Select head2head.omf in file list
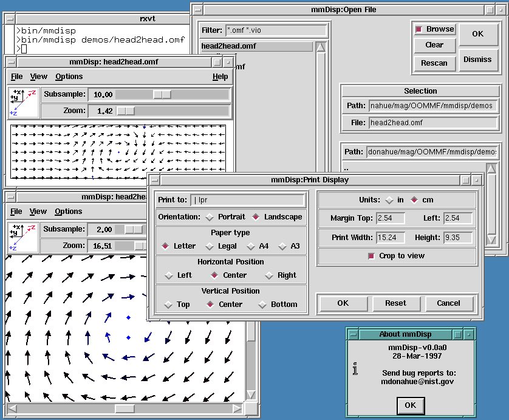 (x=256, y=46)
